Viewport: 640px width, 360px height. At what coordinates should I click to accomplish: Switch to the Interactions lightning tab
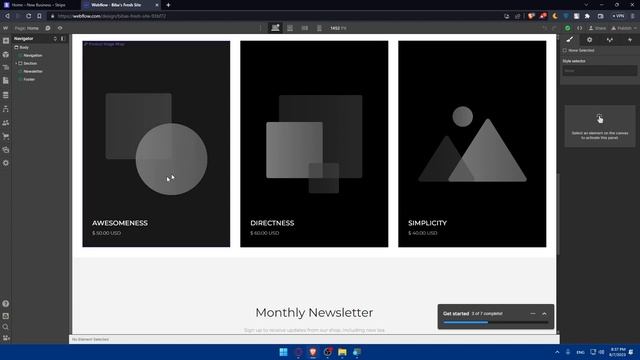point(630,40)
